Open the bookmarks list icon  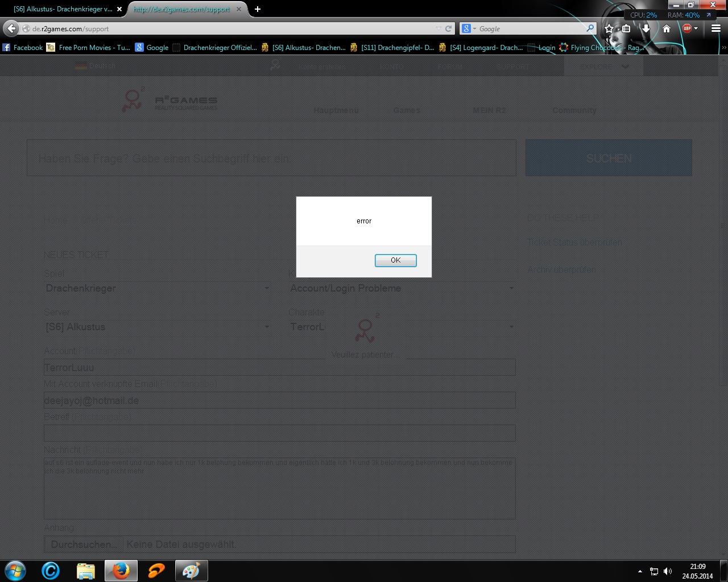click(626, 28)
